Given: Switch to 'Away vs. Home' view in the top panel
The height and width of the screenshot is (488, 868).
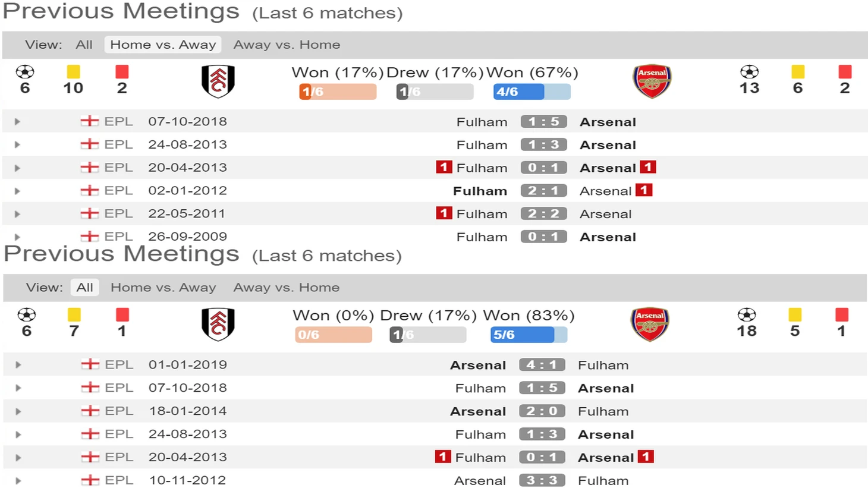Looking at the screenshot, I should click(287, 45).
